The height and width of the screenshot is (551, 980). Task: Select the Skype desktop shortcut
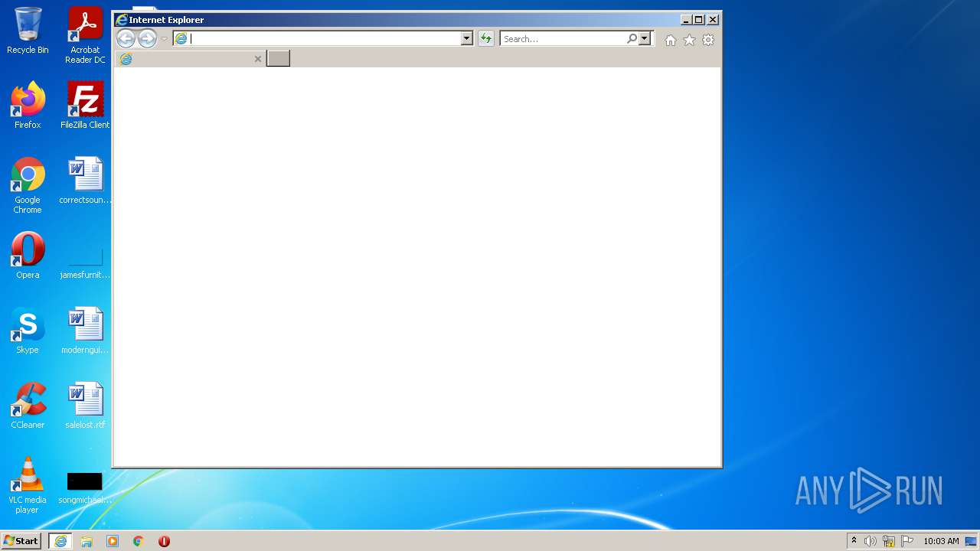pyautogui.click(x=28, y=331)
